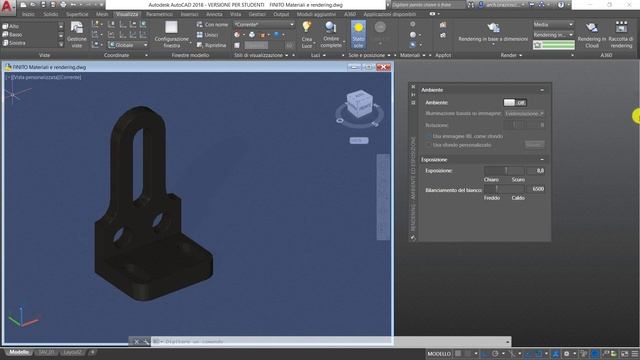Expand the Materiali panel title
Image resolution: width=640 pixels, height=360 pixels.
click(x=413, y=55)
